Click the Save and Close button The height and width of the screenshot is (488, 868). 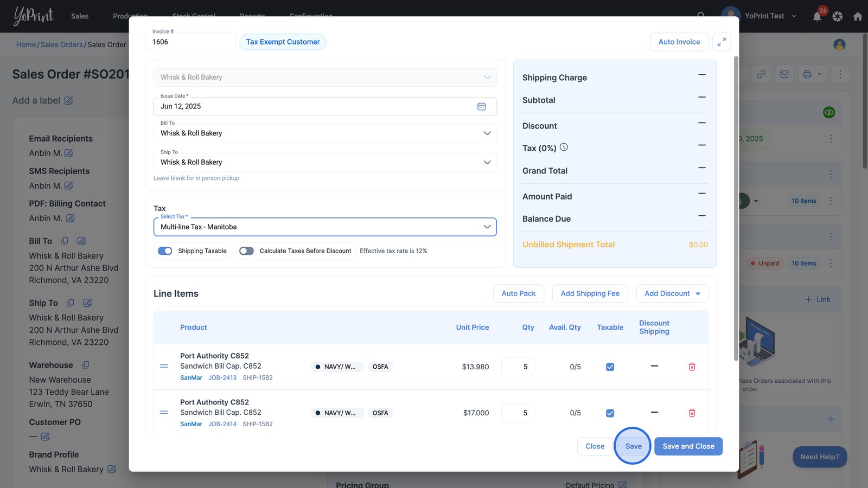pyautogui.click(x=688, y=446)
